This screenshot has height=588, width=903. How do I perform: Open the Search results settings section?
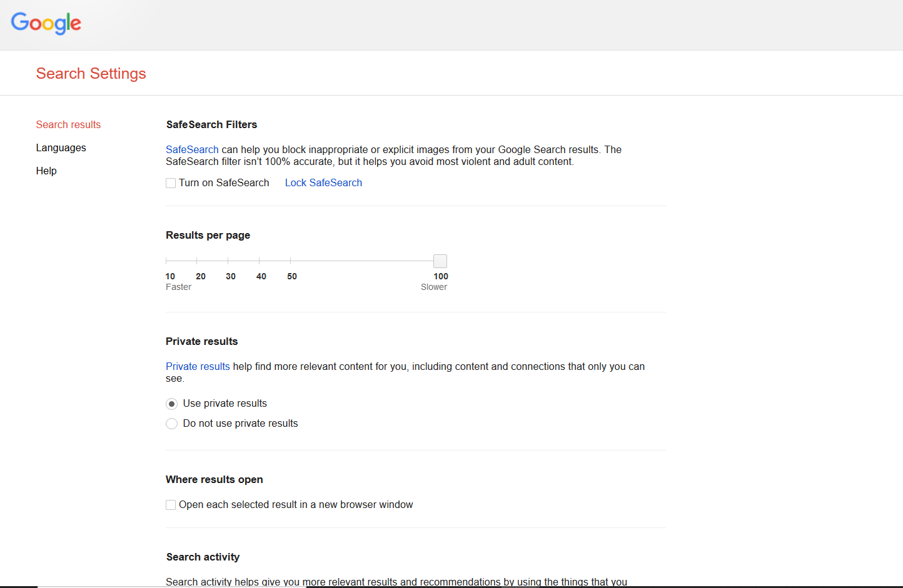tap(68, 124)
